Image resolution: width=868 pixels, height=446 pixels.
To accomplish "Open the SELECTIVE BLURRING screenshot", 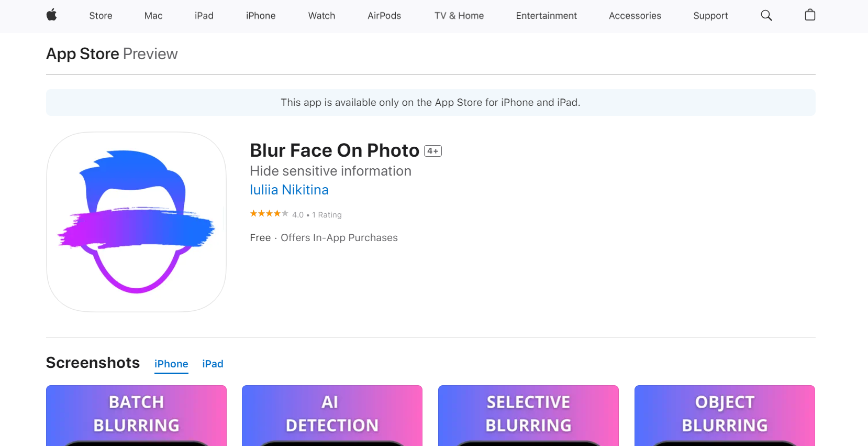I will [x=528, y=416].
